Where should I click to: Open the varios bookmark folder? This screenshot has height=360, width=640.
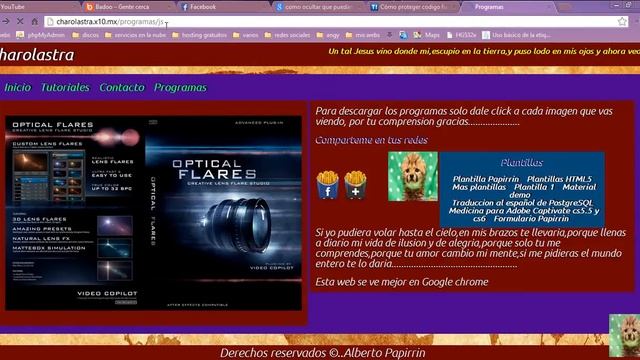click(245, 35)
